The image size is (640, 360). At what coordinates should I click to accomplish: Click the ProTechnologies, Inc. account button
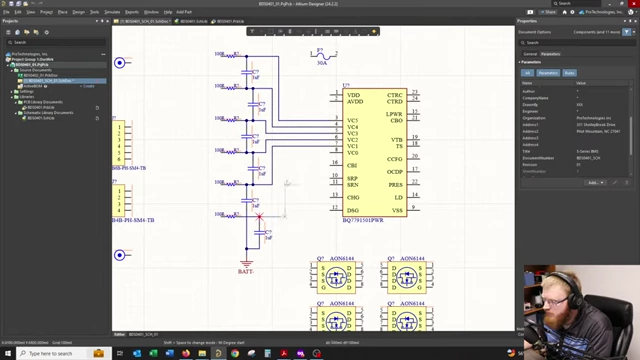click(x=602, y=12)
